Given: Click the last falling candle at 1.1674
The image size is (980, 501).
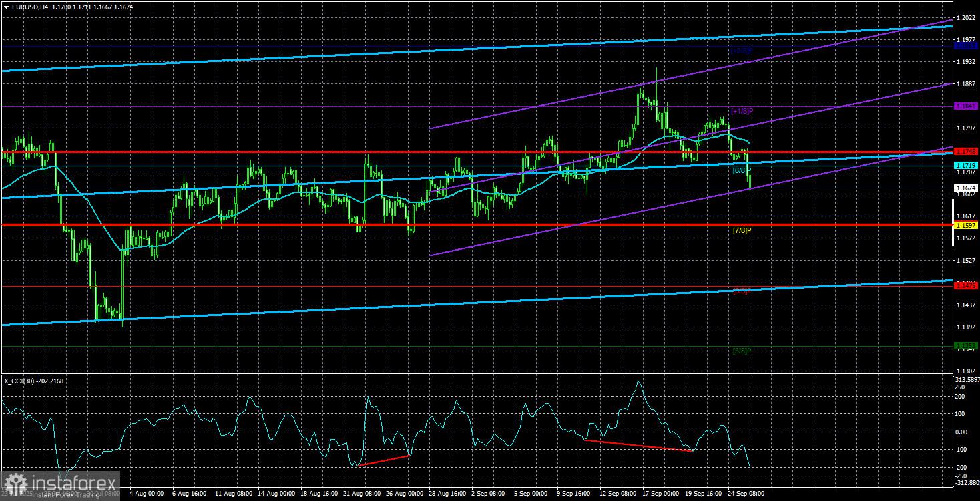Looking at the screenshot, I should pyautogui.click(x=749, y=175).
